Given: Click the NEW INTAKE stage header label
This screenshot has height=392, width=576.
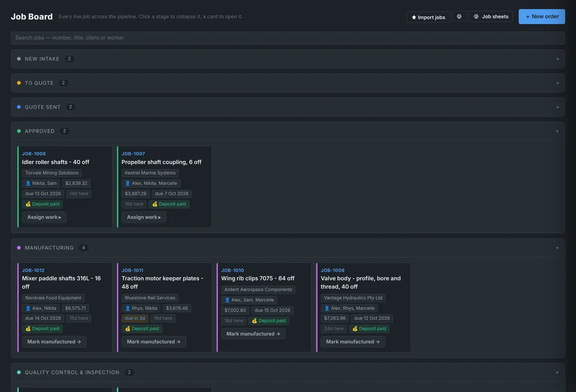Looking at the screenshot, I should [42, 59].
